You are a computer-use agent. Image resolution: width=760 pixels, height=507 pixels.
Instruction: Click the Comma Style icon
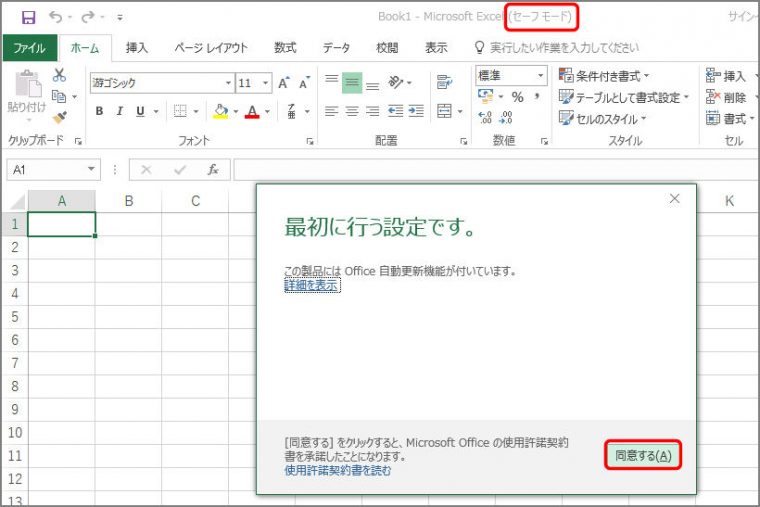(537, 96)
